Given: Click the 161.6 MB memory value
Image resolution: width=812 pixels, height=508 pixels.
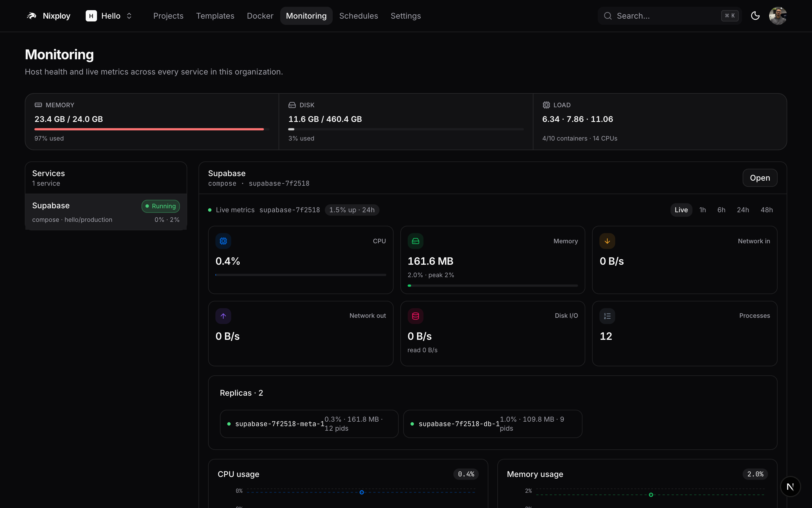Looking at the screenshot, I should 431,261.
